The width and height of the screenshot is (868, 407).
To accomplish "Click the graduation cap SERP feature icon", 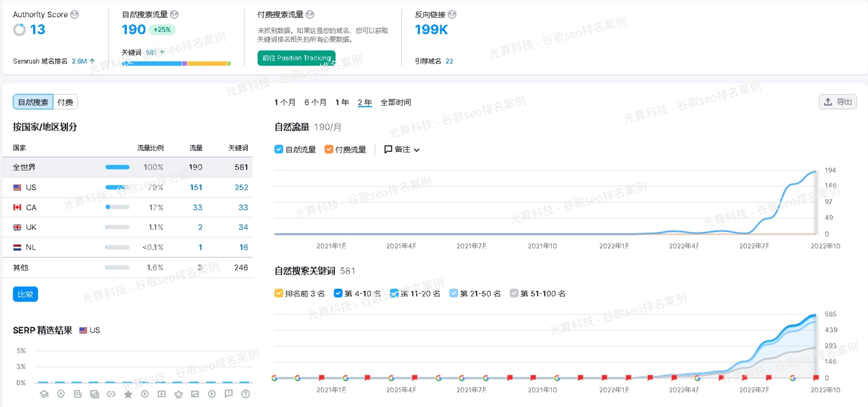I will tap(44, 394).
